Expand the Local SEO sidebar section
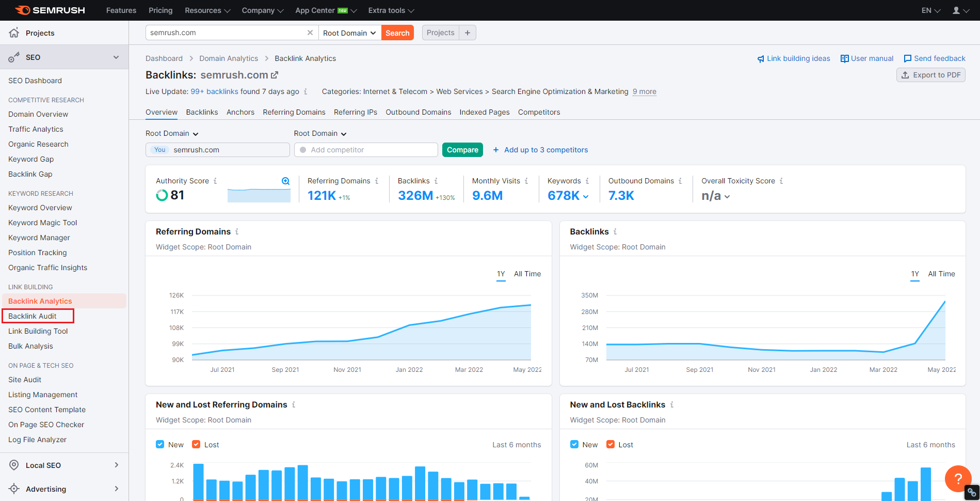This screenshot has height=501, width=980. pyautogui.click(x=117, y=465)
